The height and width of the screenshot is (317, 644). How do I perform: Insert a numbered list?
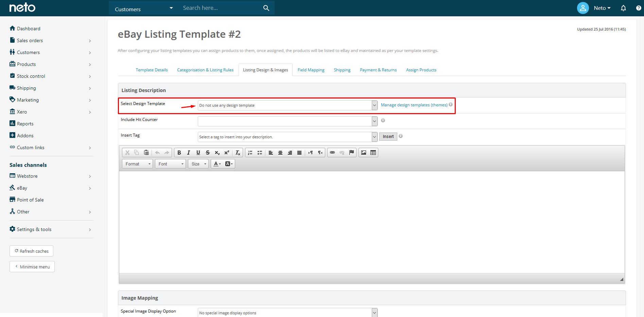(250, 153)
